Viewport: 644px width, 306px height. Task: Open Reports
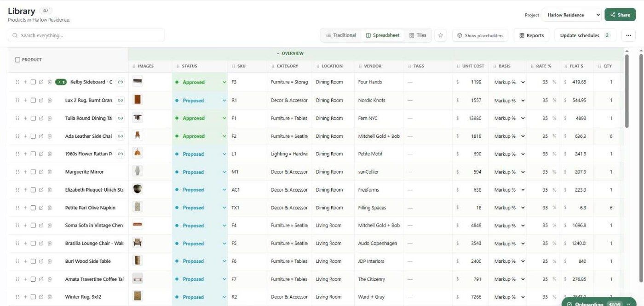(x=531, y=35)
